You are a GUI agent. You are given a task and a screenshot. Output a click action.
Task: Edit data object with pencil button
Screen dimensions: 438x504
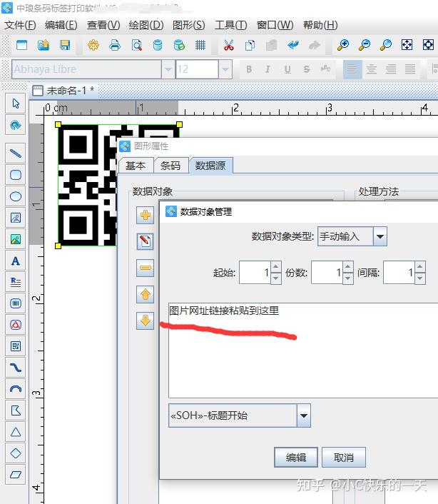pos(145,241)
